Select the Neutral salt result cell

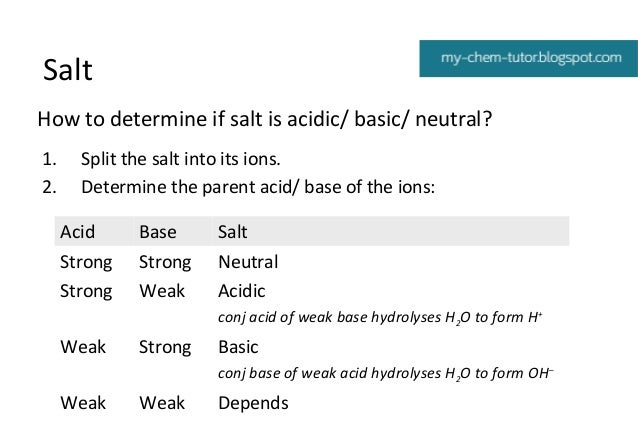pos(248,262)
